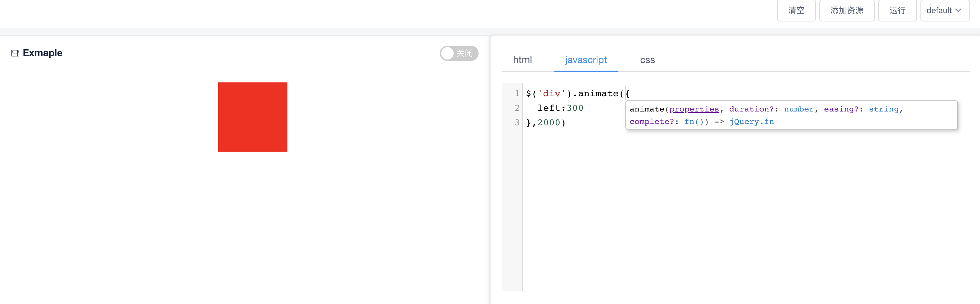
Task: Select the javascript tab
Action: (x=586, y=60)
